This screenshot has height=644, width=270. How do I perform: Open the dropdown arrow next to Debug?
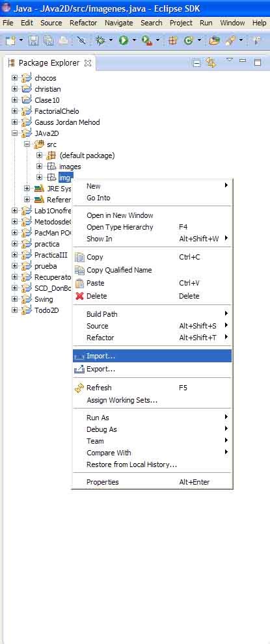point(111,40)
